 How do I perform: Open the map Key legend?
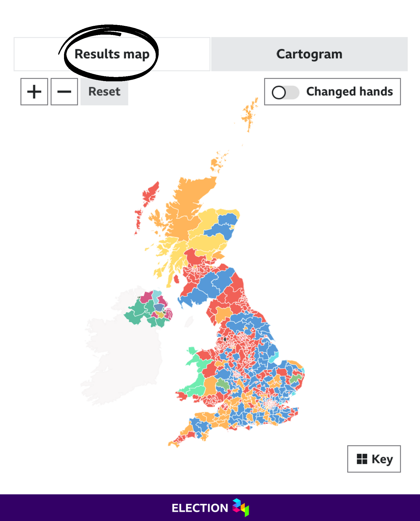tap(374, 459)
